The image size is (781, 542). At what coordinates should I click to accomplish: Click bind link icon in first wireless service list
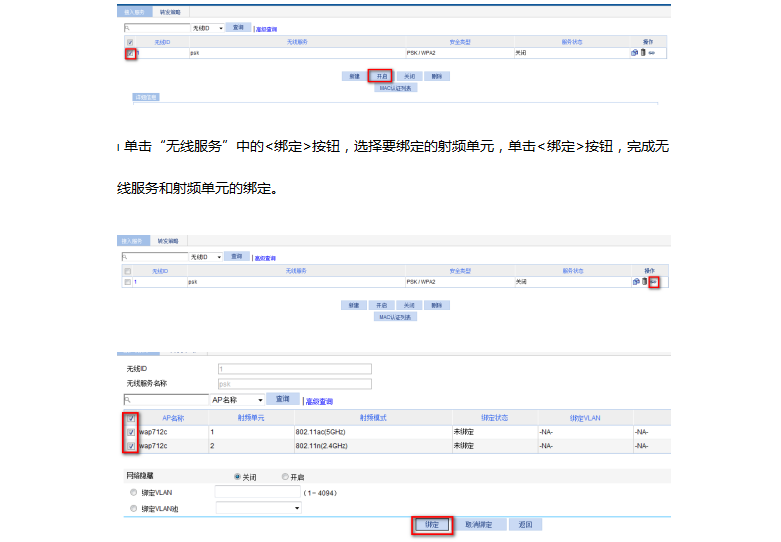651,53
